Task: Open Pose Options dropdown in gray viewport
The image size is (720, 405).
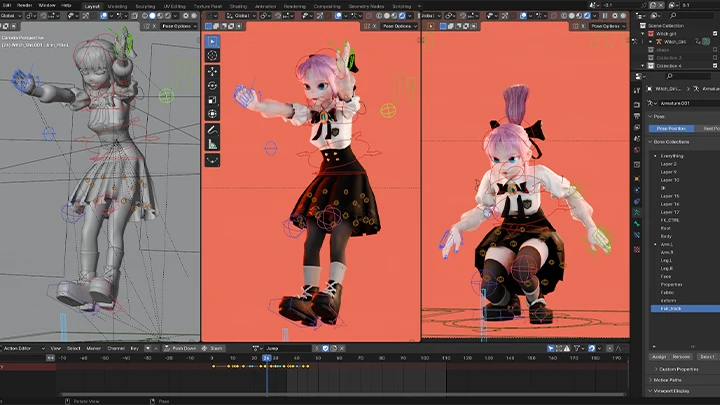Action: point(179,26)
